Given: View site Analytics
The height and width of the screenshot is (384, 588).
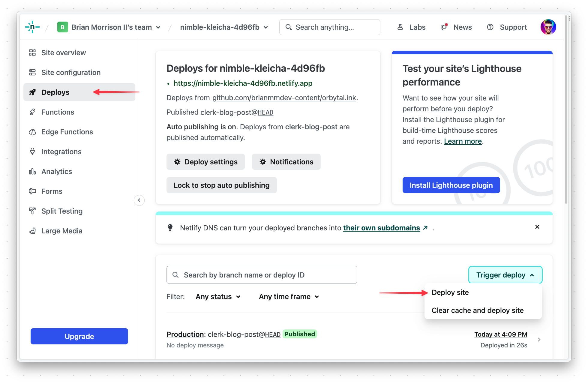Looking at the screenshot, I should (x=56, y=171).
